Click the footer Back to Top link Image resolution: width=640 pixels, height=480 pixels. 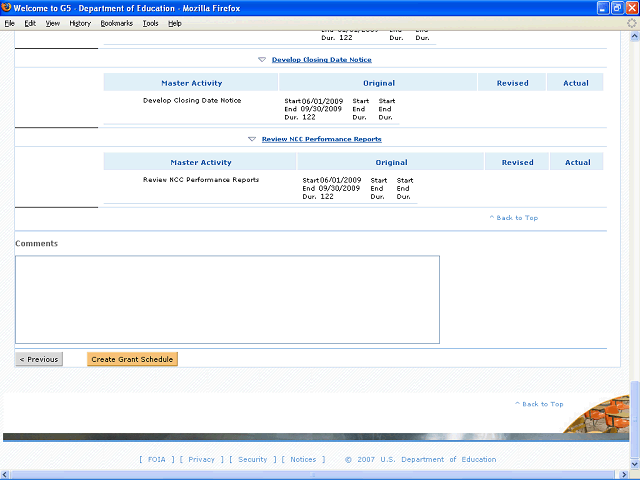click(540, 404)
